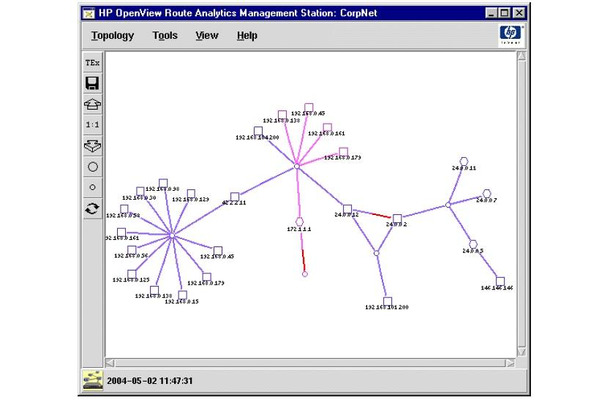This screenshot has height=400, width=610.
Task: Select node 192.168.104.200
Action: (258, 131)
